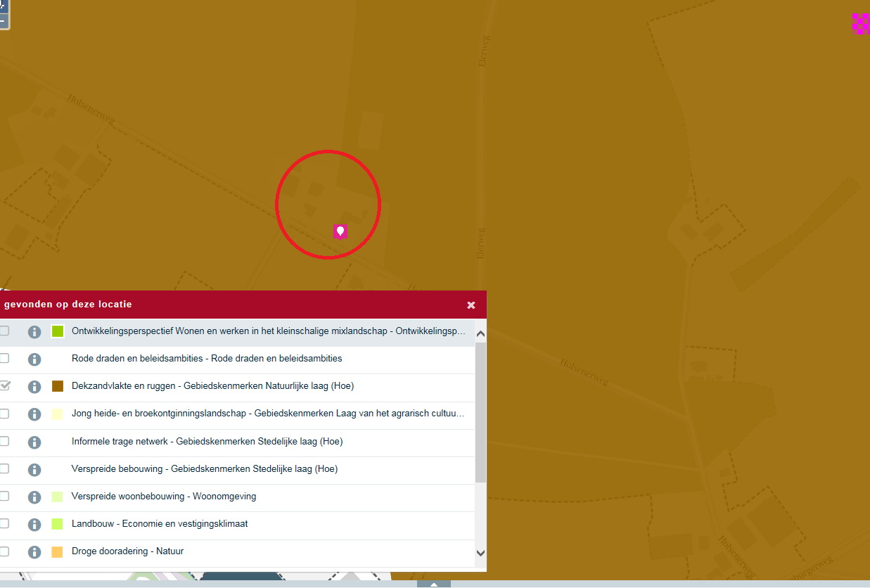Click bright green swatch of Landbouw row

58,524
